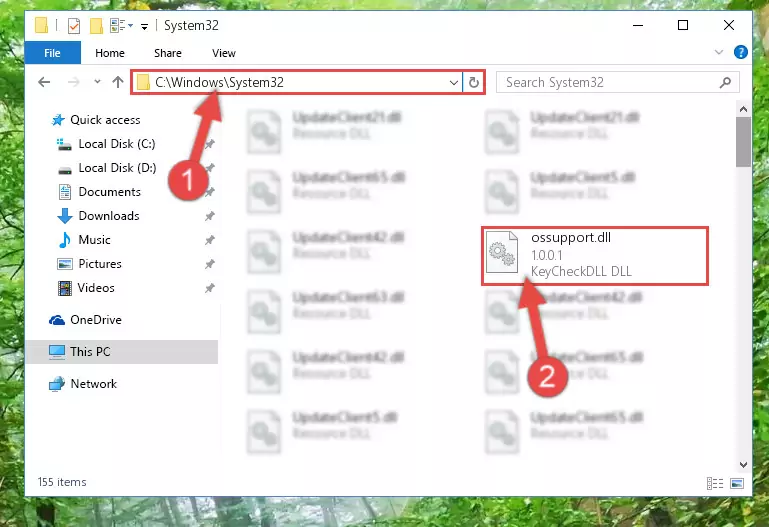Image resolution: width=769 pixels, height=527 pixels.
Task: Open Documents in the sidebar
Action: pyautogui.click(x=109, y=192)
